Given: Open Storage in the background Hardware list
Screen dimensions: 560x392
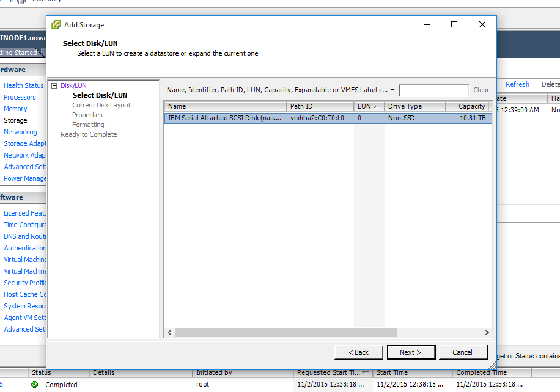Looking at the screenshot, I should 15,120.
